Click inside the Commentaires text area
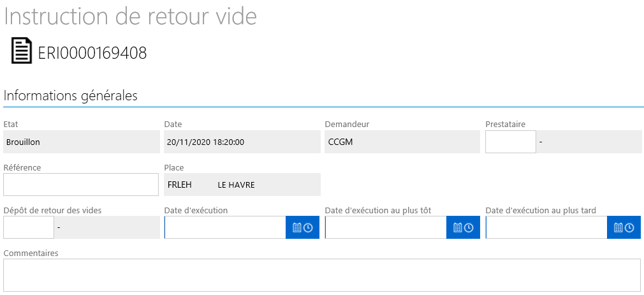 point(322,275)
